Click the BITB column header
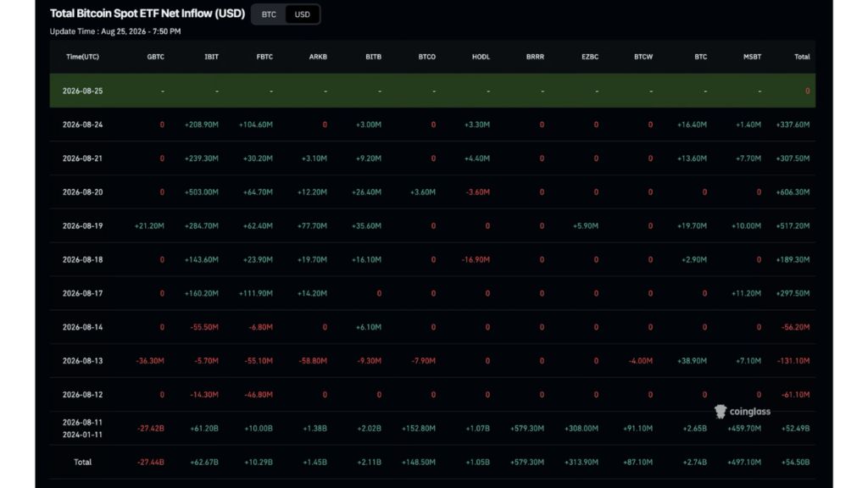Screen dimensions: 868x488 pyautogui.click(x=374, y=57)
